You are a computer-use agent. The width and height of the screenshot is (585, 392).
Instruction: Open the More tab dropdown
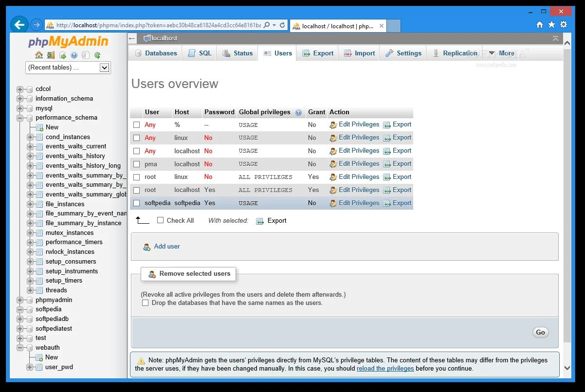501,53
